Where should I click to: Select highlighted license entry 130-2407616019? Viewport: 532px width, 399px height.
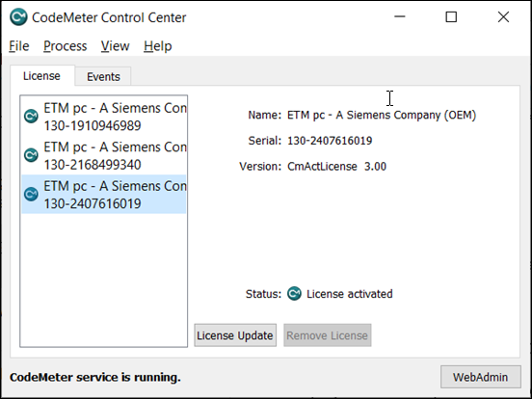(x=104, y=195)
